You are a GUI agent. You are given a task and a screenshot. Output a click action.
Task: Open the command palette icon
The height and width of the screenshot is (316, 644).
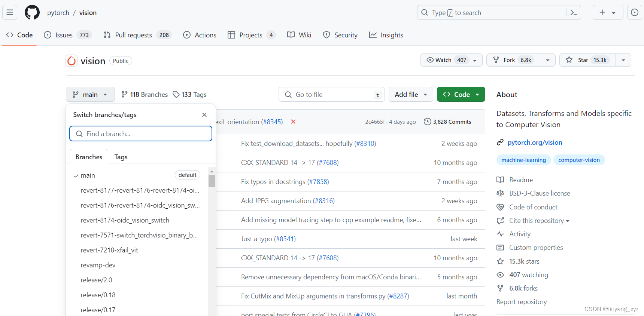pyautogui.click(x=574, y=12)
